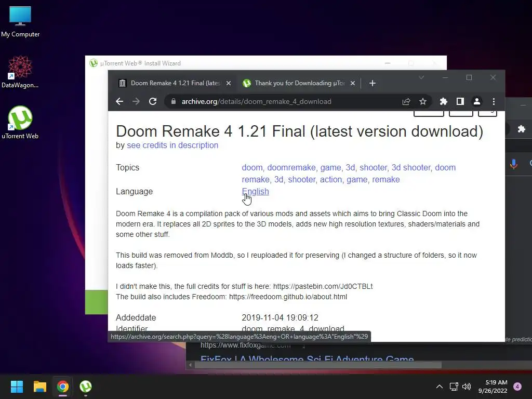Open DataWagon desktop shortcut
Viewport: 532px width, 399px height.
point(20,72)
